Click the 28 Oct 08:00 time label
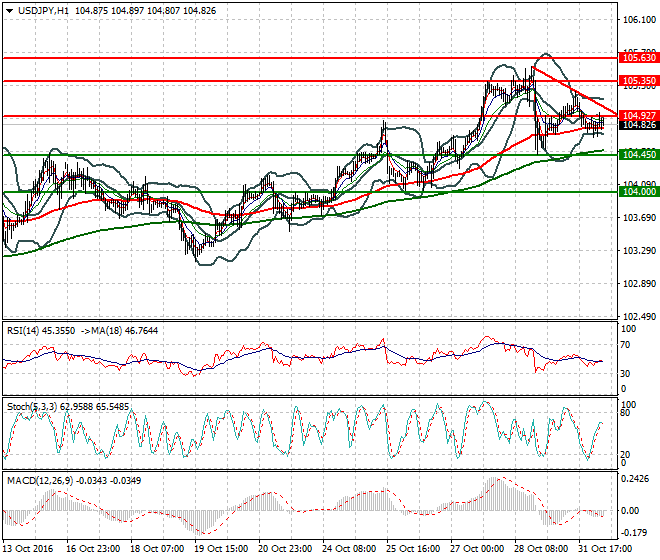 click(x=541, y=549)
